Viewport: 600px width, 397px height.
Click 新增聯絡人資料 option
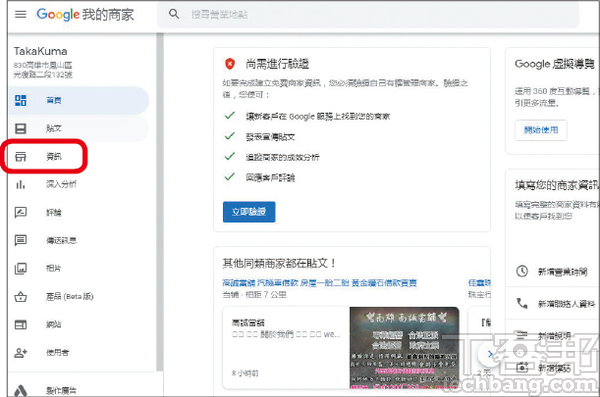tap(566, 304)
